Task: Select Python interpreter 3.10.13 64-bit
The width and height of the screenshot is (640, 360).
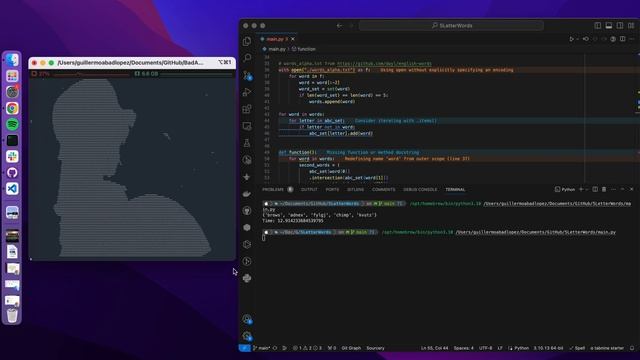Action: point(548,348)
